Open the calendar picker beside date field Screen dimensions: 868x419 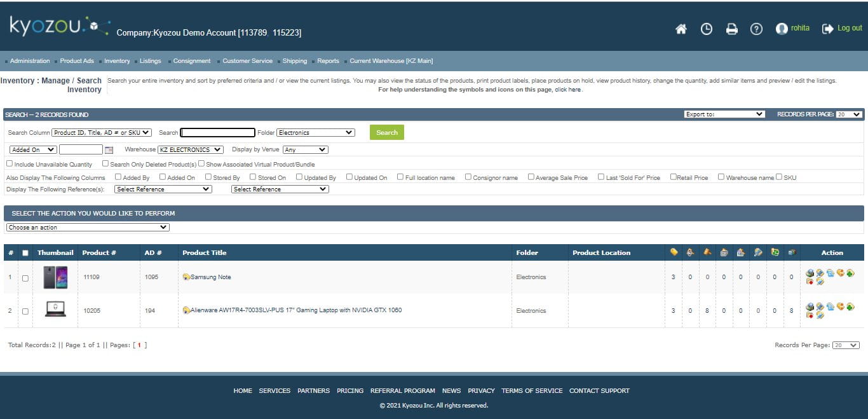pos(109,150)
